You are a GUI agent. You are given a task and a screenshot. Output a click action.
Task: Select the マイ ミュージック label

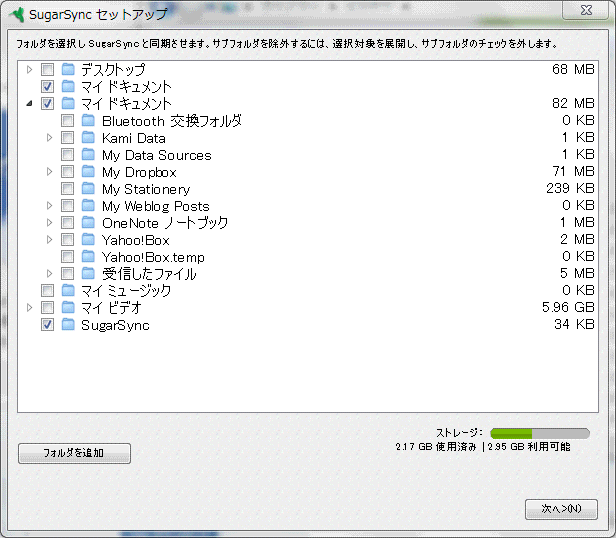126,291
